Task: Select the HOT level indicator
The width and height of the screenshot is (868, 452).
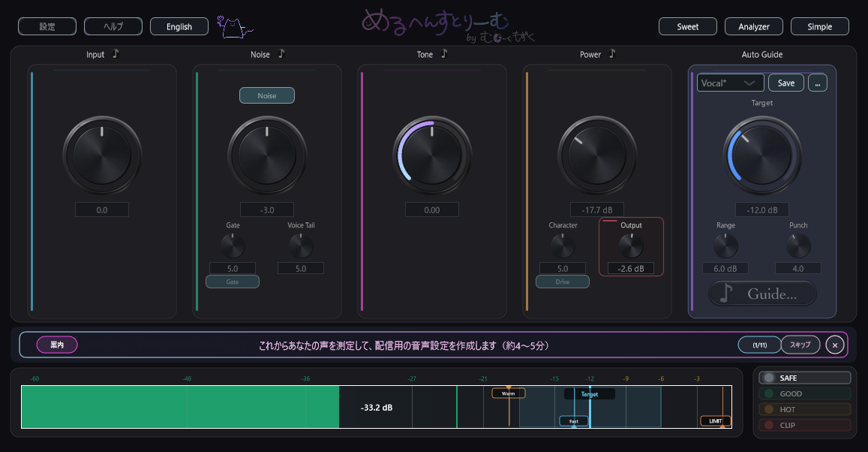Action: (x=805, y=409)
